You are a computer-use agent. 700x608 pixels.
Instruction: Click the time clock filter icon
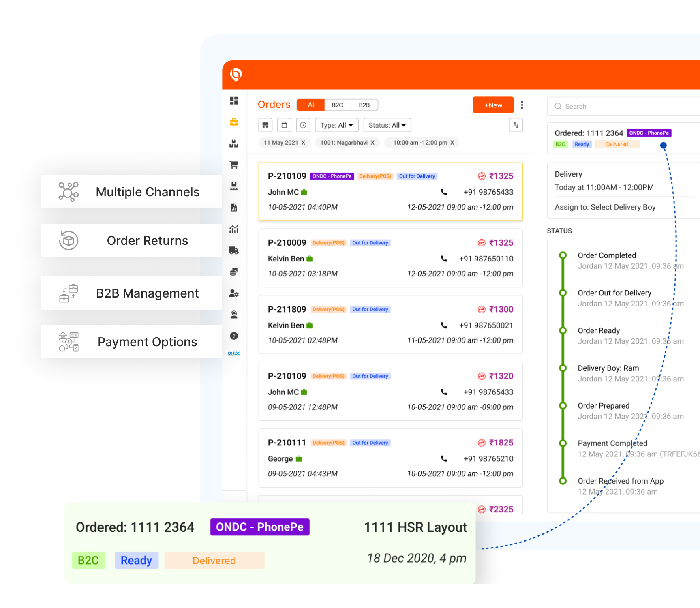[303, 125]
